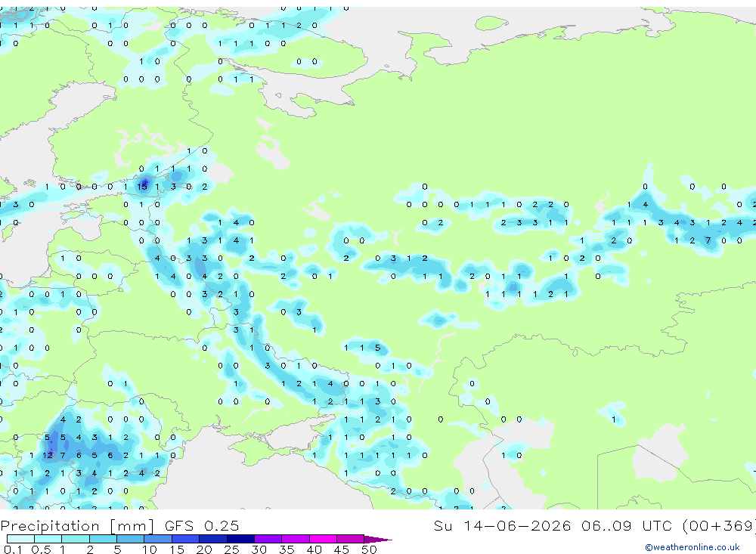756x554 pixels.
Task: Click the 45–50 mm legend swatch
Action: [351, 539]
